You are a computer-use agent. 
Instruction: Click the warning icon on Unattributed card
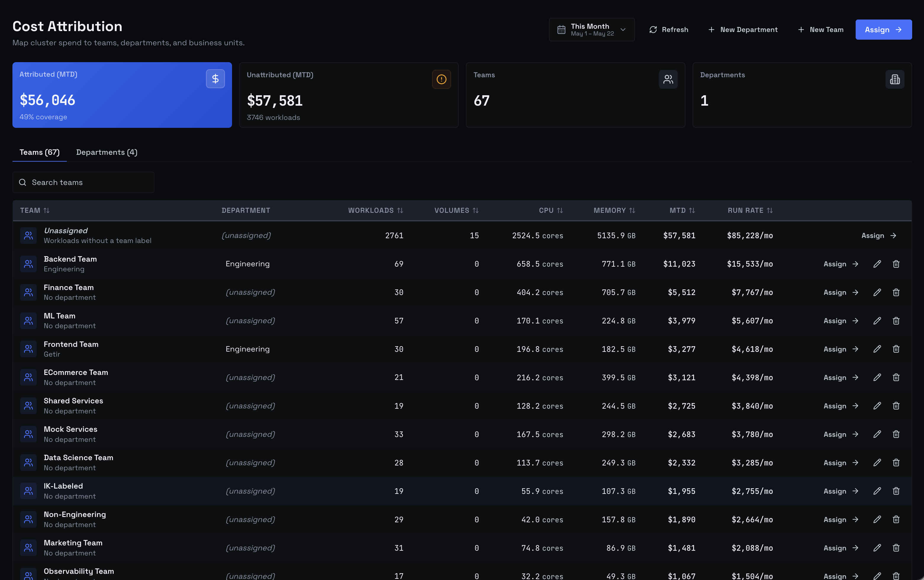pyautogui.click(x=441, y=79)
